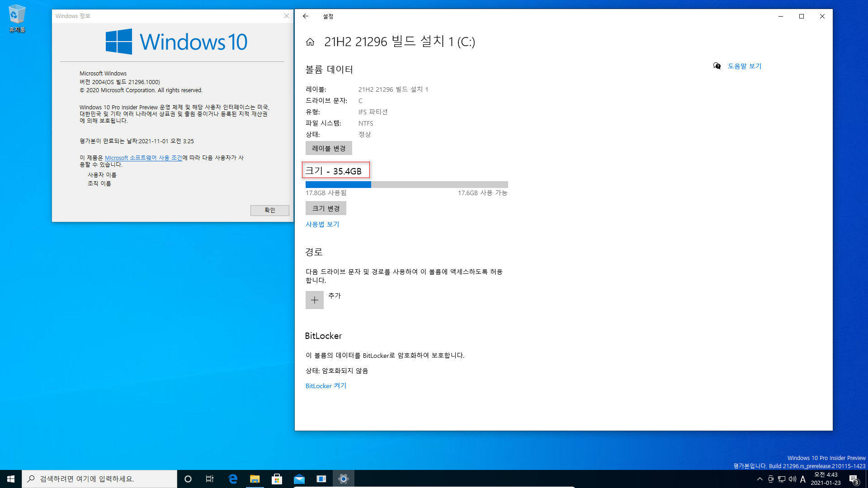
Task: Click the IFS 파티션 type value
Action: [x=373, y=112]
